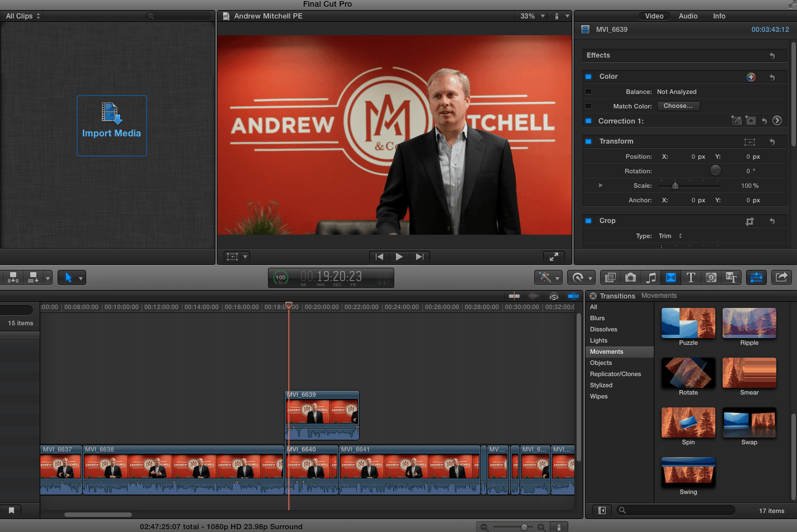Select the Wipes transitions category
Viewport: 797px width, 532px height.
tap(598, 396)
